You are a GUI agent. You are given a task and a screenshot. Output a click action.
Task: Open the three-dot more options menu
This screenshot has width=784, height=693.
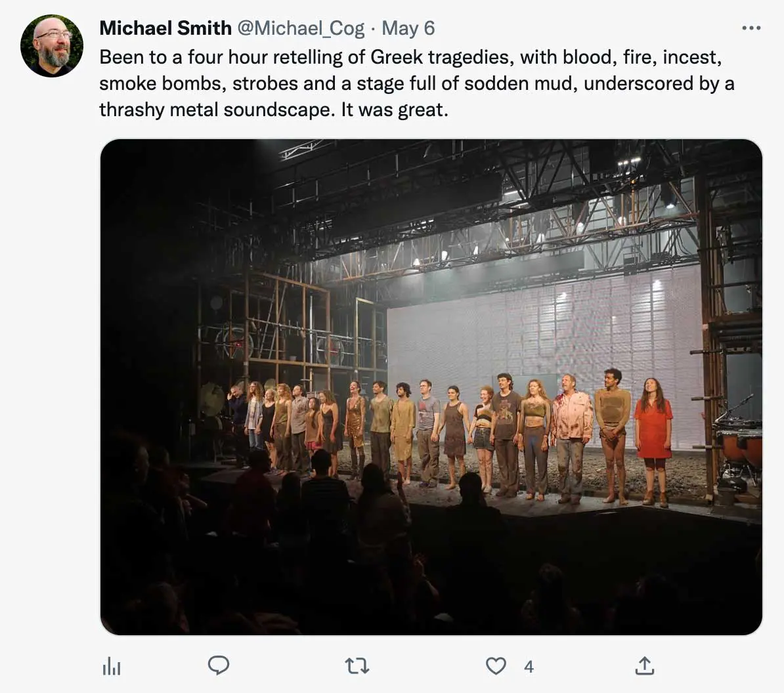752,28
